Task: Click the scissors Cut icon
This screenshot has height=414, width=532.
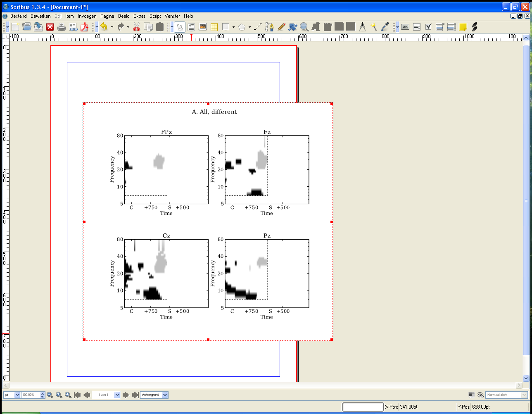Action: 137,27
